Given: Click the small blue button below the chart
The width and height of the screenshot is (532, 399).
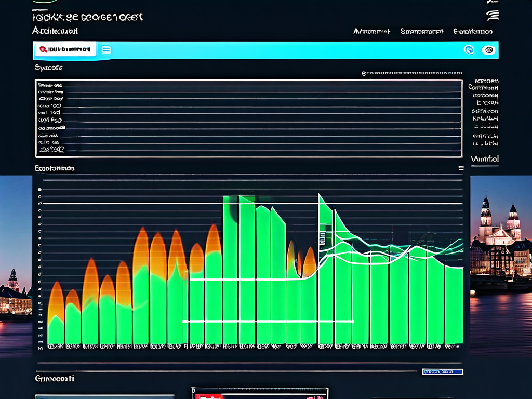Looking at the screenshot, I should [x=442, y=371].
